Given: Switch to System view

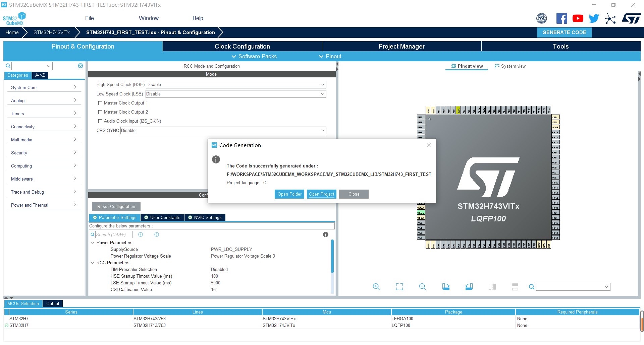Looking at the screenshot, I should (510, 66).
